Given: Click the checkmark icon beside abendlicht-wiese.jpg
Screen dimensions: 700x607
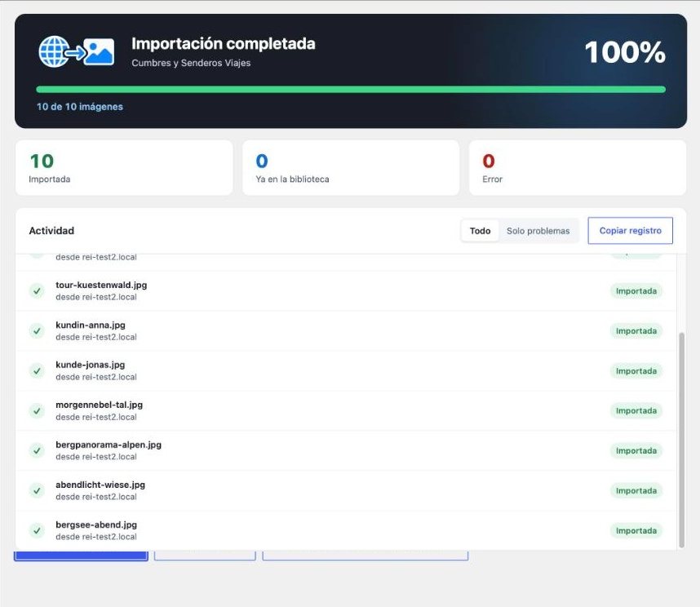Looking at the screenshot, I should pos(37,490).
